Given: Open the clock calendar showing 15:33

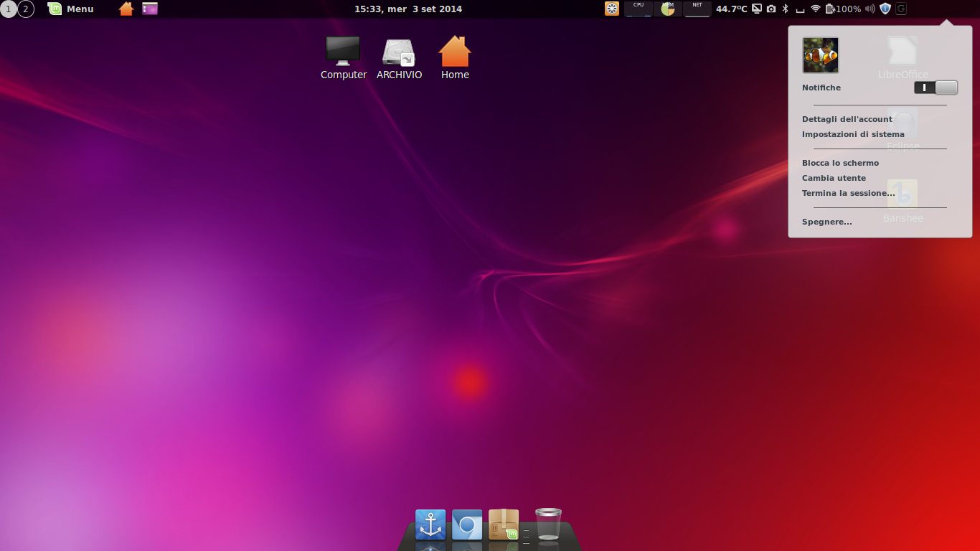Looking at the screenshot, I should (408, 9).
